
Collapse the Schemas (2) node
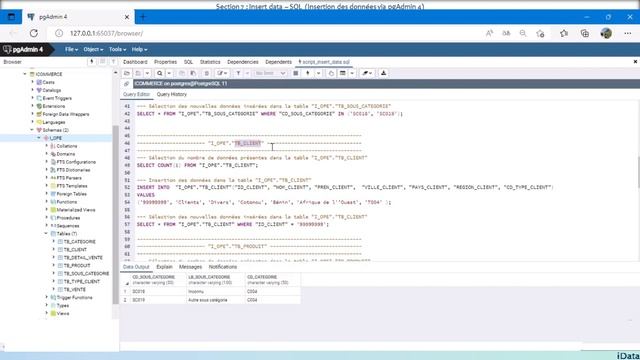pyautogui.click(x=32, y=130)
